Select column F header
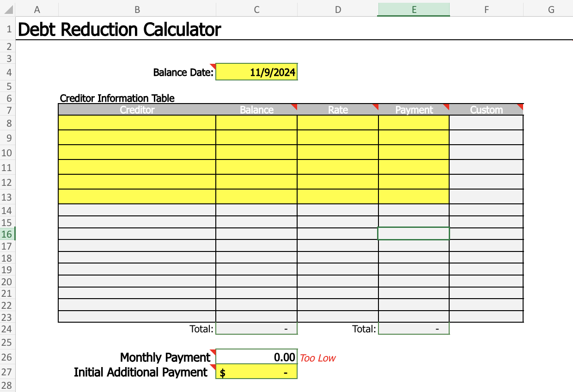This screenshot has width=573, height=392. pyautogui.click(x=486, y=9)
